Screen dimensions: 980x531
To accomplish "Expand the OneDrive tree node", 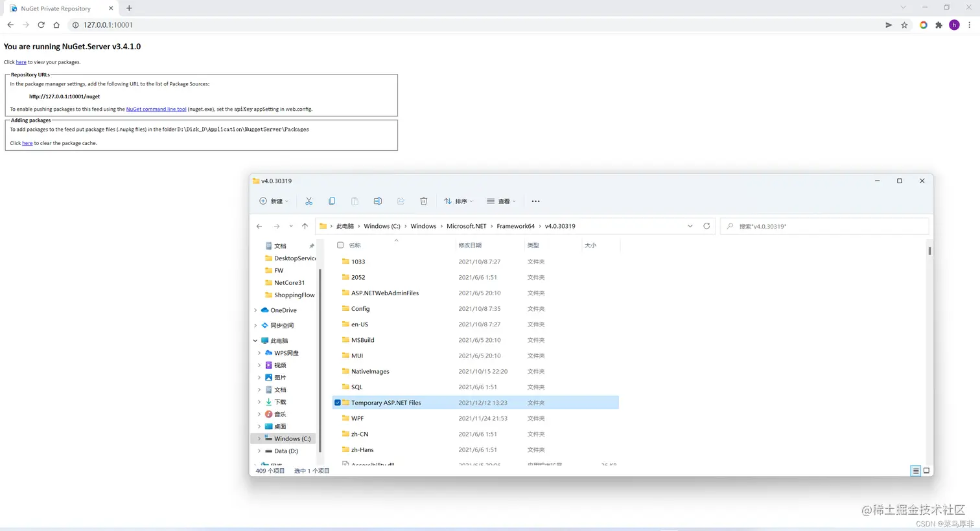I will tap(255, 310).
